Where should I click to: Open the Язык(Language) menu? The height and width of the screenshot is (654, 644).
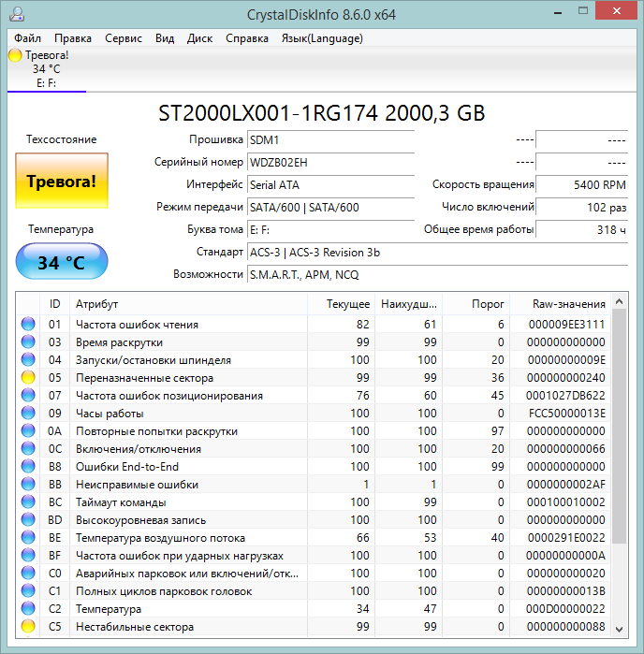(322, 38)
